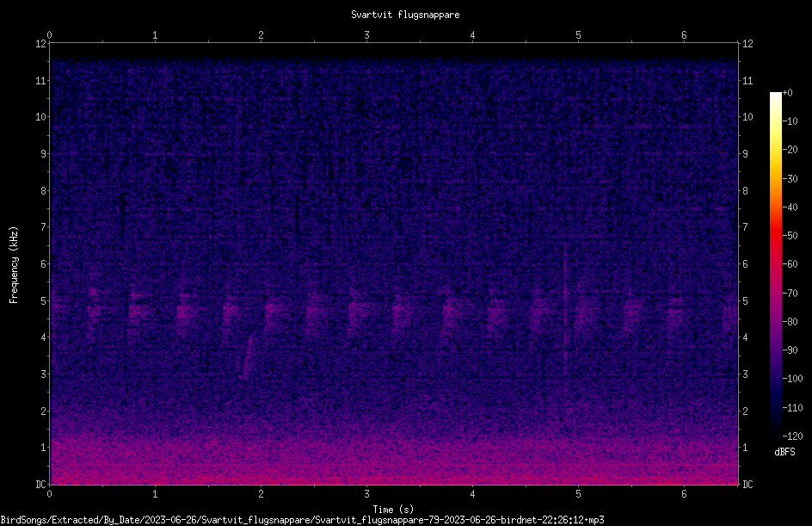This screenshot has width=812, height=526.
Task: Click '3' on the bottom time axis
Action: tap(366, 494)
